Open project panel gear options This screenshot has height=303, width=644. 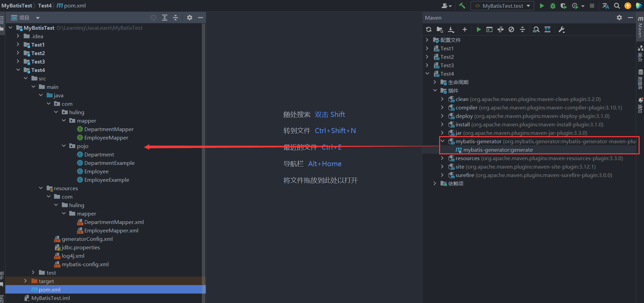pos(190,18)
